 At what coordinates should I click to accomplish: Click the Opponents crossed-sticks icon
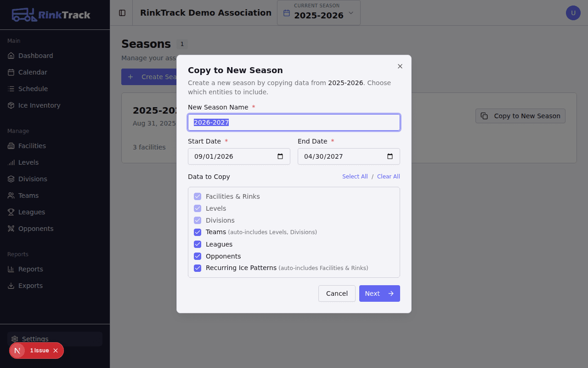(x=11, y=229)
